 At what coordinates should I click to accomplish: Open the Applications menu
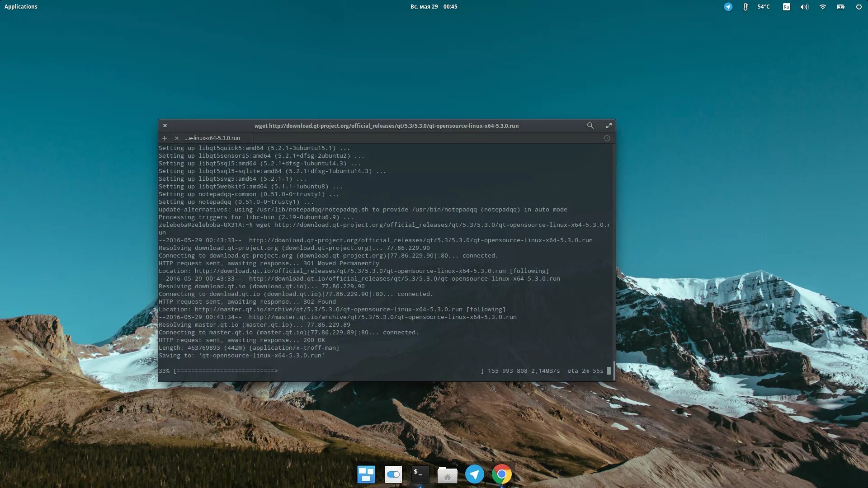(x=21, y=6)
